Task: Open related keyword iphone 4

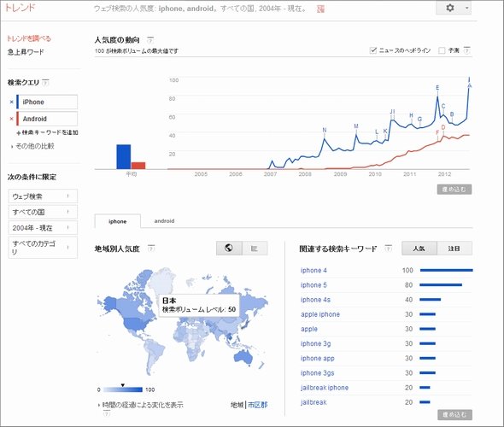Action: tap(314, 270)
